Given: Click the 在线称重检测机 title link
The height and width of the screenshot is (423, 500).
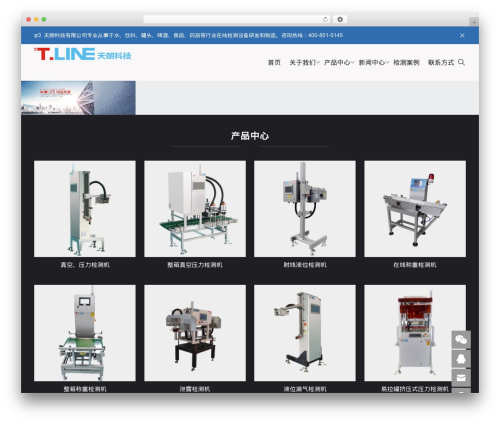Looking at the screenshot, I should tap(415, 265).
